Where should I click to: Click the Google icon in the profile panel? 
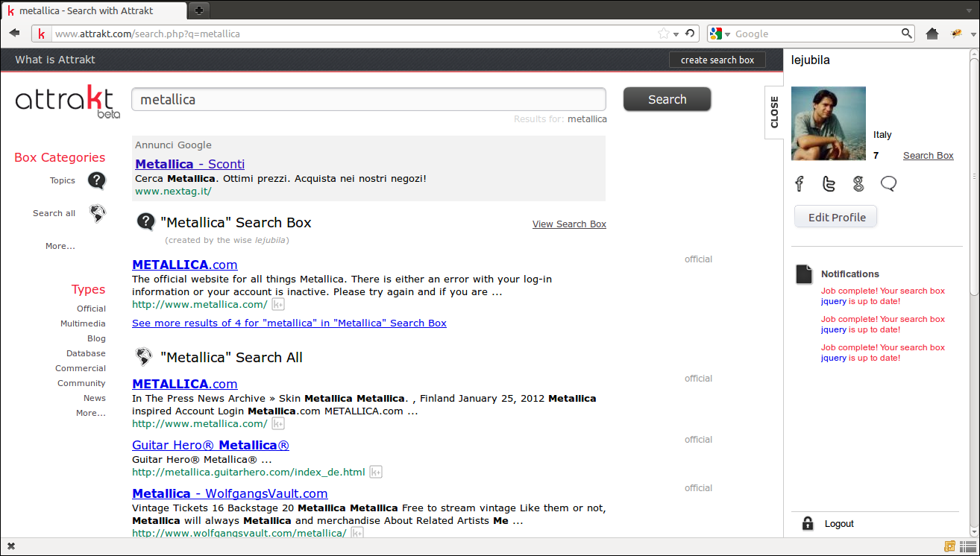(858, 184)
